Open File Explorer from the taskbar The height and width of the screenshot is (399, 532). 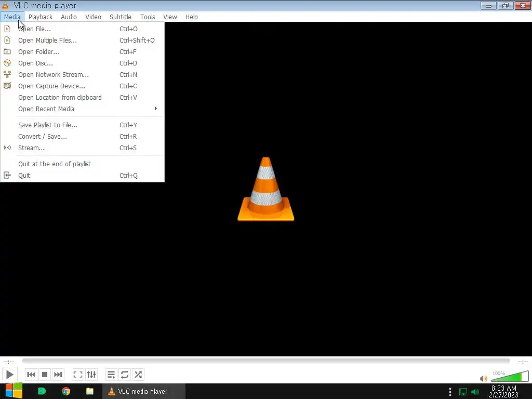(90, 391)
